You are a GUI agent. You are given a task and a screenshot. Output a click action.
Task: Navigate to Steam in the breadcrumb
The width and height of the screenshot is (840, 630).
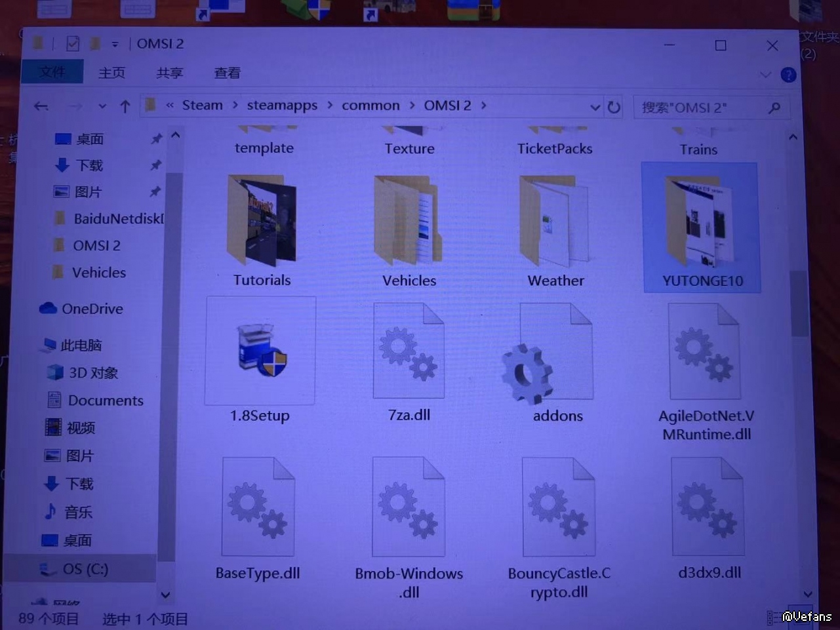click(x=203, y=106)
